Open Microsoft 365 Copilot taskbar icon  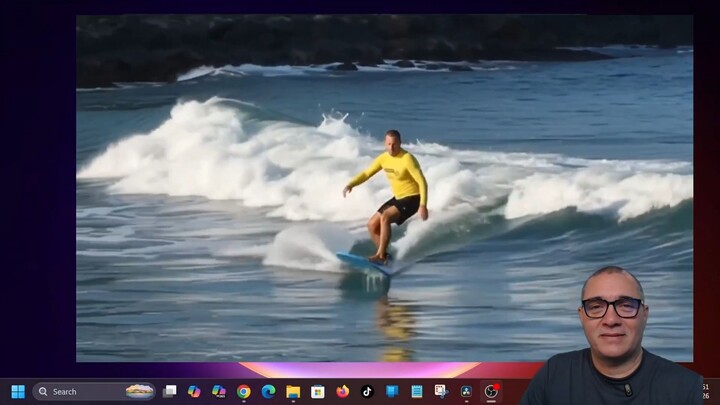pos(219,392)
